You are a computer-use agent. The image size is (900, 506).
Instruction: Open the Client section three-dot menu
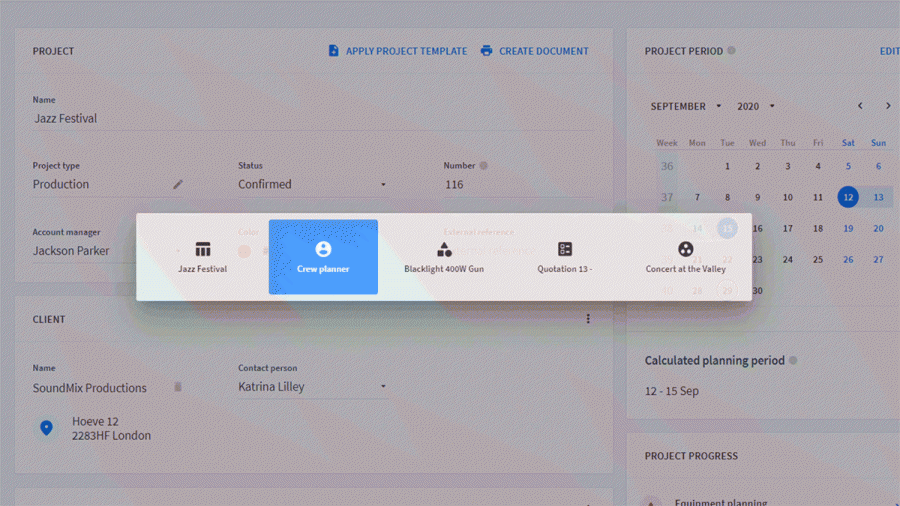pos(588,319)
